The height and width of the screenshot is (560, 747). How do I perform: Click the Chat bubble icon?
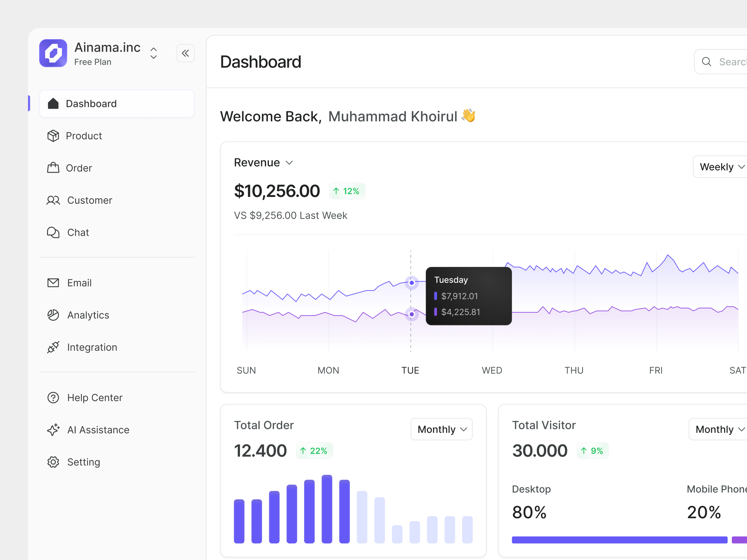click(x=53, y=232)
